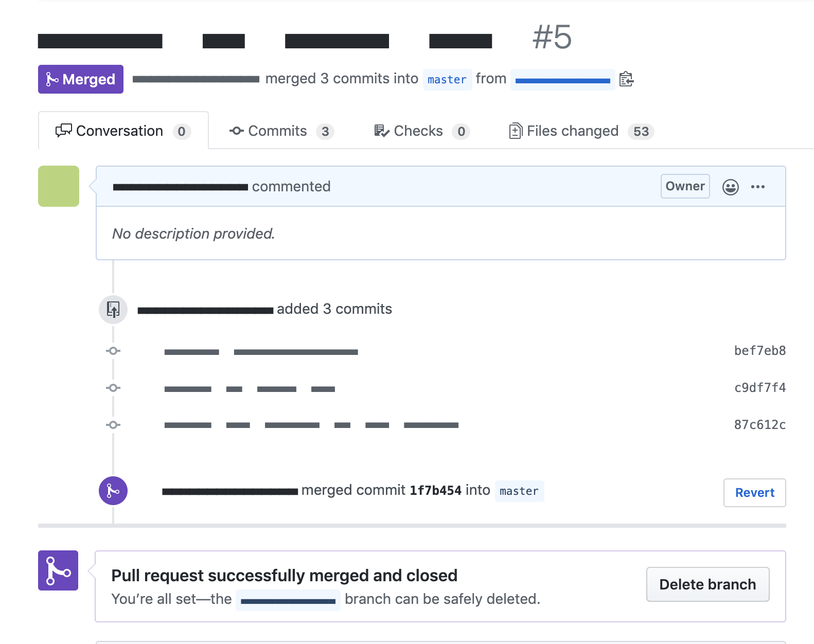Screen dimensions: 814x644
Task: Open commit c9df7f4
Action: click(x=759, y=388)
